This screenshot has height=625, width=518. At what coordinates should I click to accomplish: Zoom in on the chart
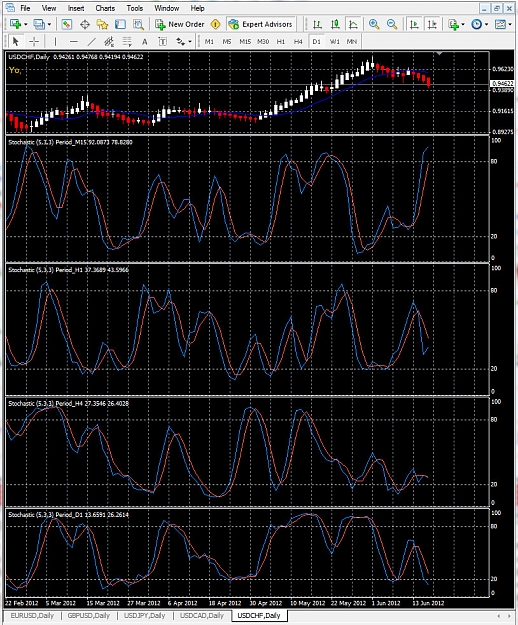pyautogui.click(x=374, y=24)
